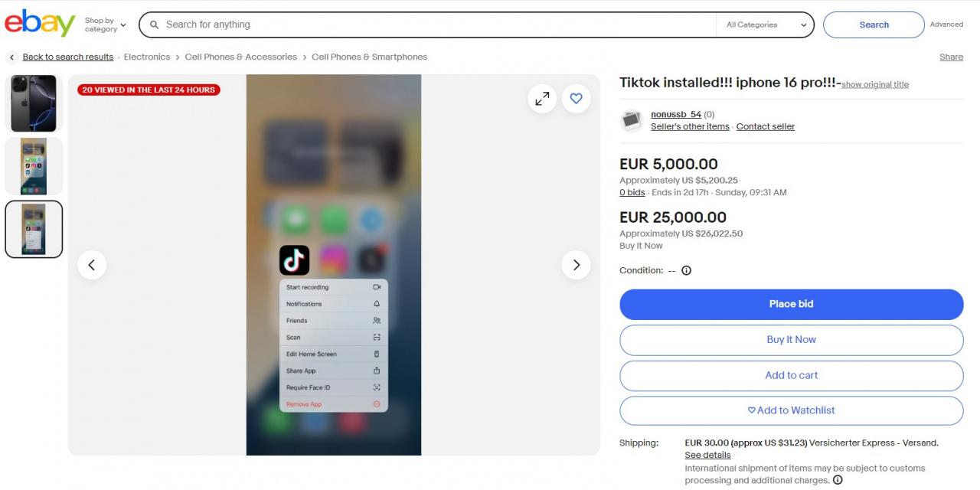Go to the previous listing image
This screenshot has height=490, width=980.
(x=92, y=265)
